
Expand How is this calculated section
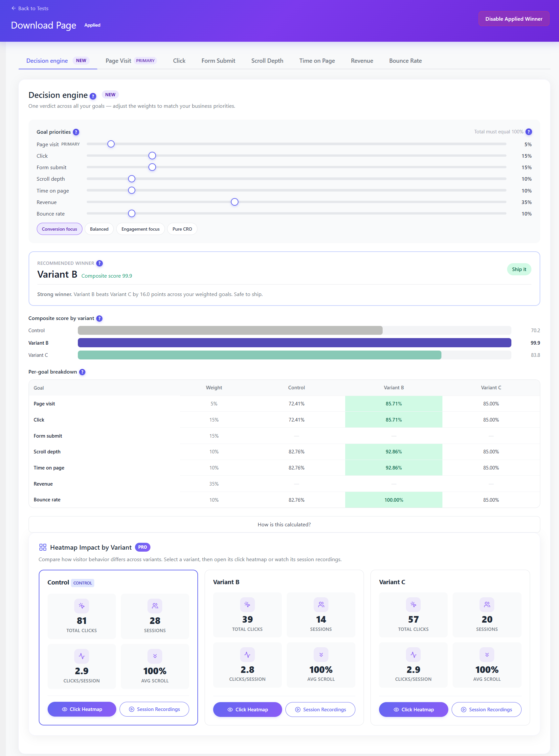pyautogui.click(x=284, y=524)
